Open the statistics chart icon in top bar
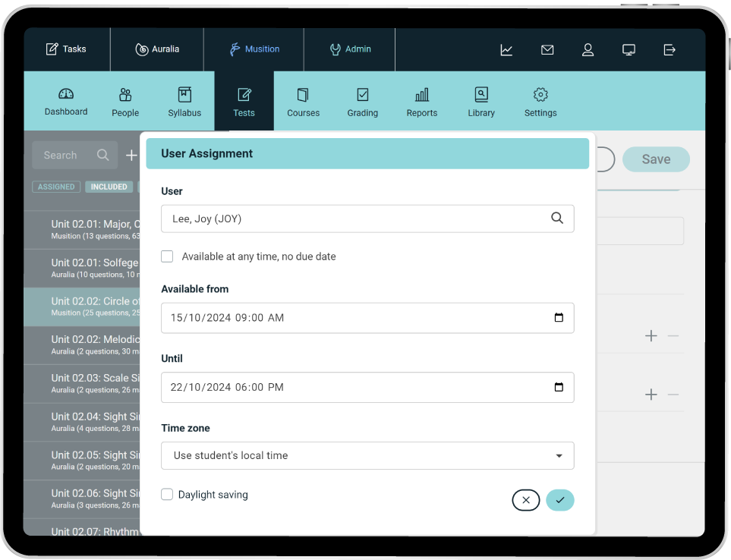Viewport: 731px width, 560px height. [506, 50]
